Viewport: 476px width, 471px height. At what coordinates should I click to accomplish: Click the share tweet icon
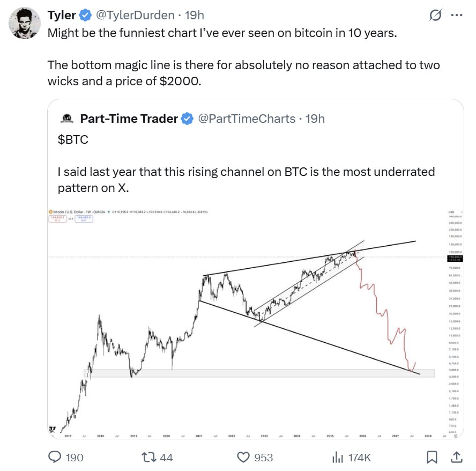click(x=456, y=457)
